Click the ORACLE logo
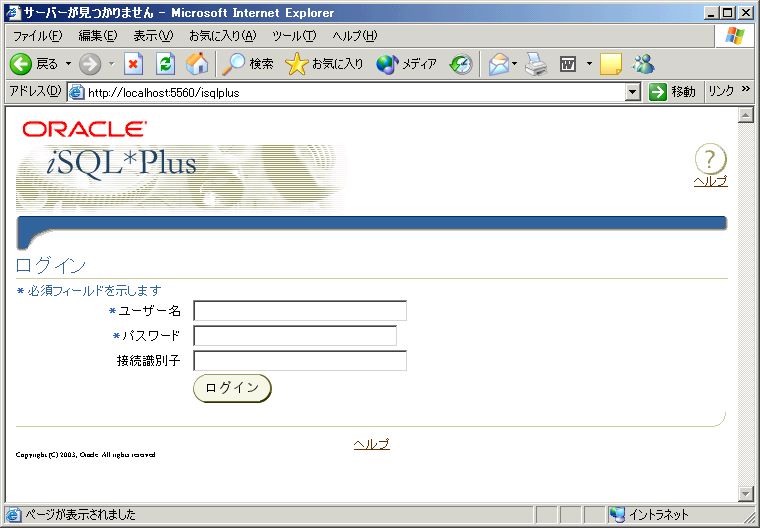 pos(85,129)
